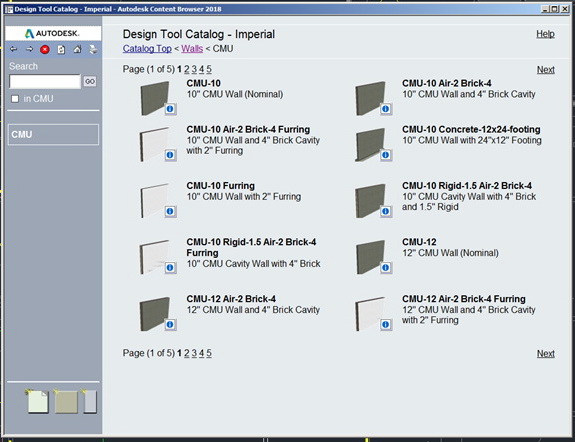The width and height of the screenshot is (575, 442).
Task: Click the GO search button
Action: [90, 81]
